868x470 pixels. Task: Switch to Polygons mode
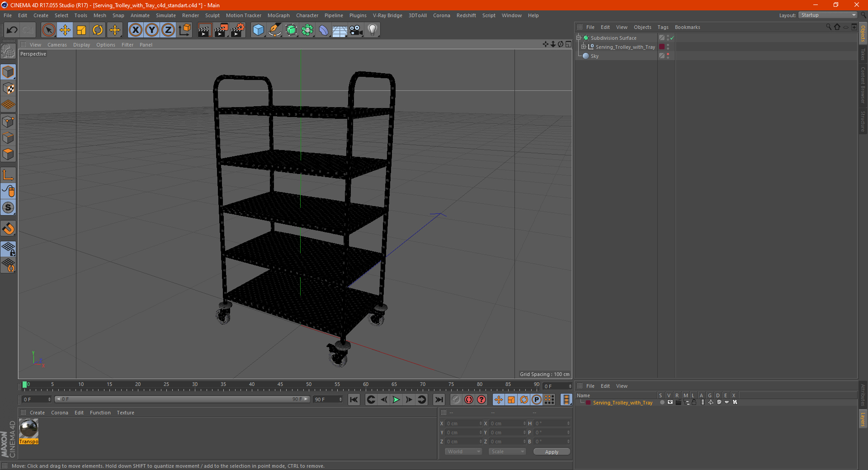click(x=8, y=154)
